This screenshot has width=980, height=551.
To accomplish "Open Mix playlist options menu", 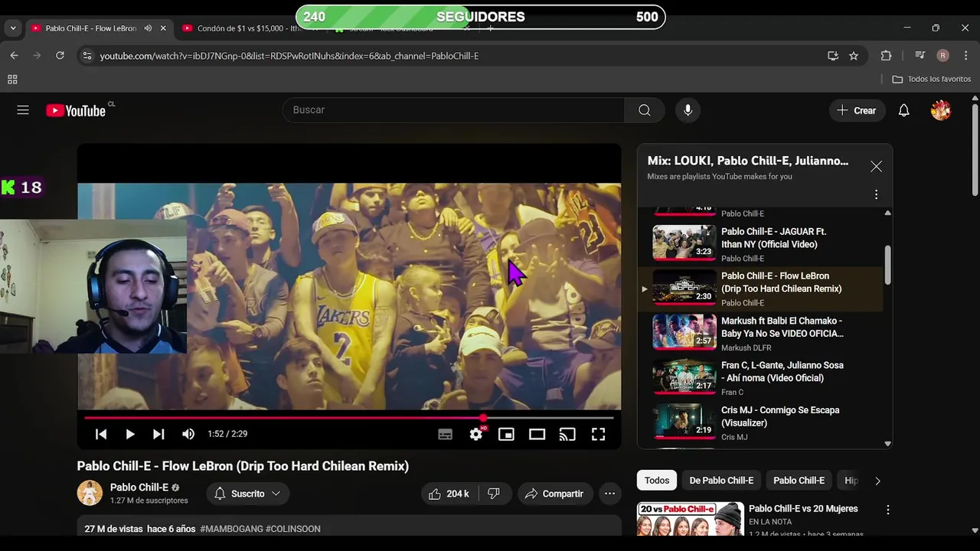I will click(876, 194).
